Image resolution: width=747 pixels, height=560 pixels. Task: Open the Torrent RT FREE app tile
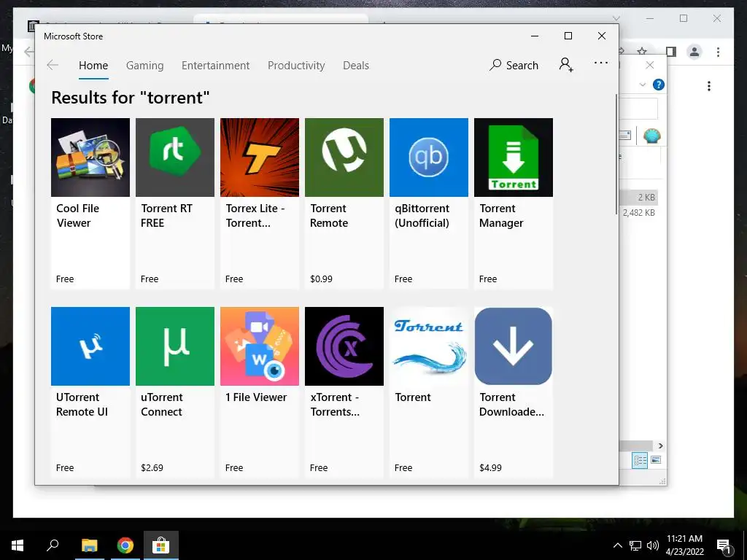(x=175, y=203)
